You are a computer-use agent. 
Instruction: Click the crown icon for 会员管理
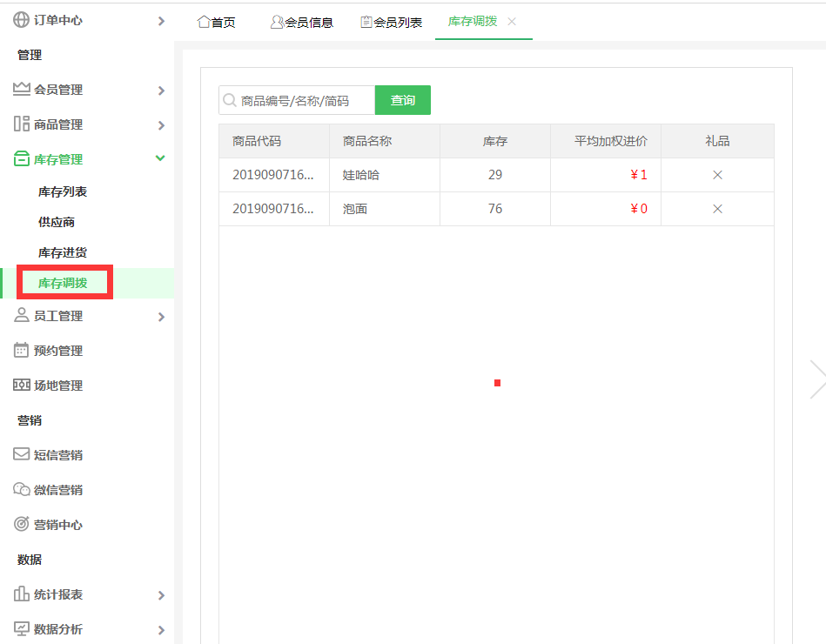click(21, 90)
